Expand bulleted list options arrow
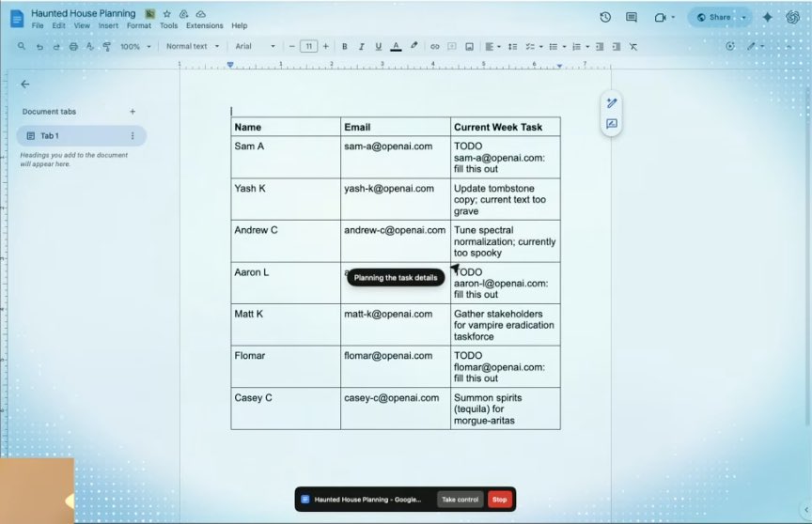The height and width of the screenshot is (524, 812). coord(565,47)
